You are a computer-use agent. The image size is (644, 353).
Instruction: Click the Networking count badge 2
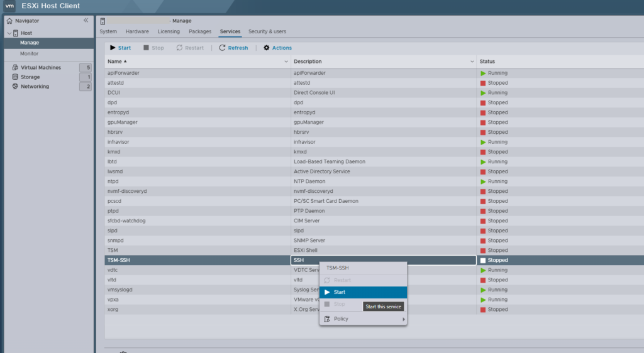tap(86, 87)
